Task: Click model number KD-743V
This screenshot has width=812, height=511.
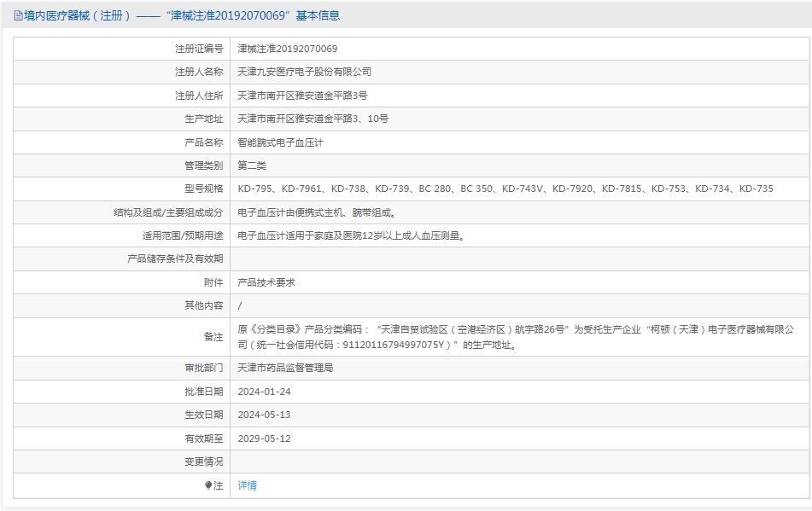Action: (523, 189)
